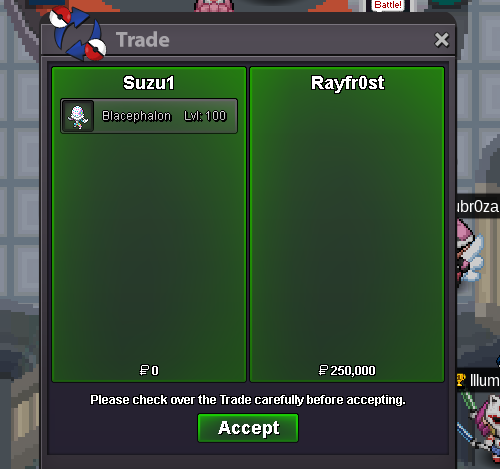The image size is (500, 469).
Task: Select the Blacephalon sprite icon
Action: click(x=78, y=116)
